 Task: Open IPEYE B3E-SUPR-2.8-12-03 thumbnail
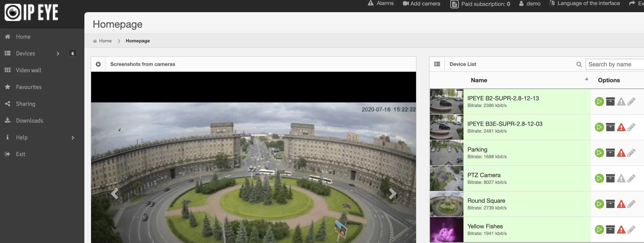(446, 127)
